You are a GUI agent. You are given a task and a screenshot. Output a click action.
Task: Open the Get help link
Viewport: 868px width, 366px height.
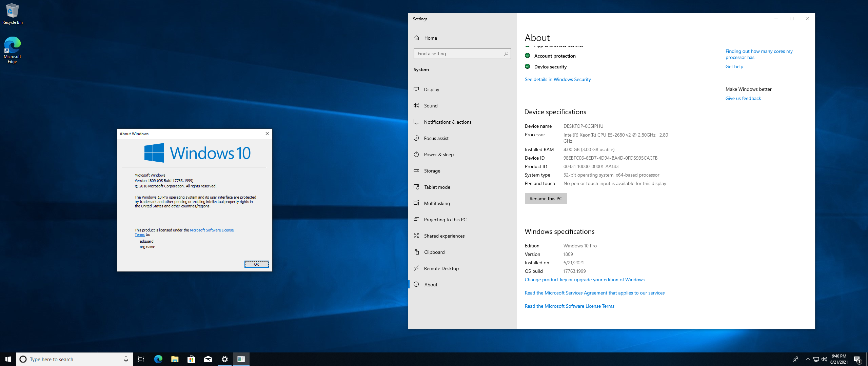pyautogui.click(x=734, y=66)
